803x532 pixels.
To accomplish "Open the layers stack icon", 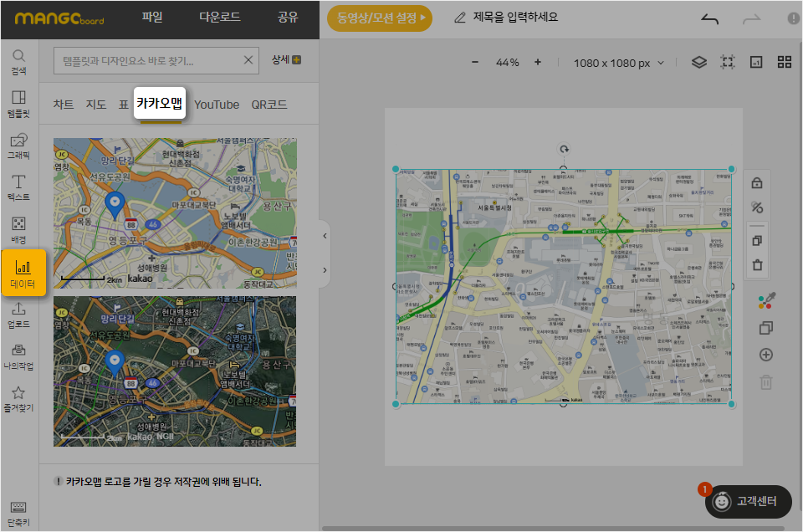I will pyautogui.click(x=699, y=63).
